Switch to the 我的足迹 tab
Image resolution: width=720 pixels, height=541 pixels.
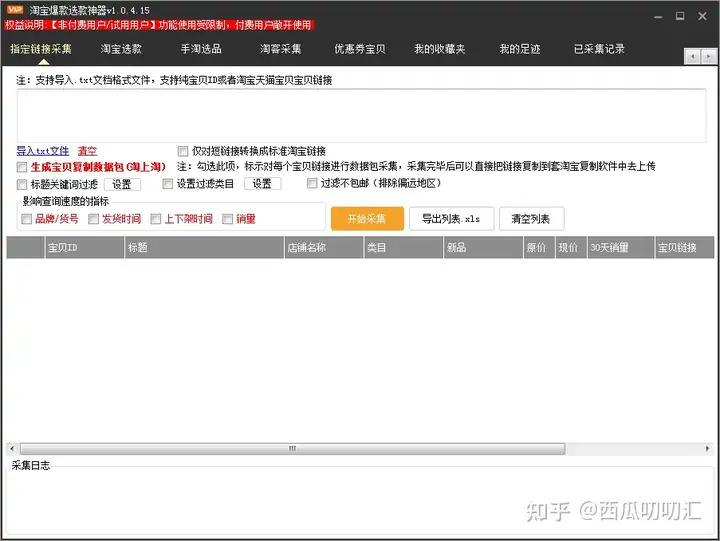[520, 49]
